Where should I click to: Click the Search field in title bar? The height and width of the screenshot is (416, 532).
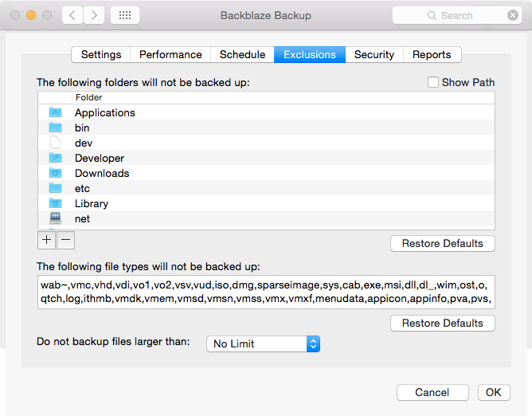click(457, 15)
